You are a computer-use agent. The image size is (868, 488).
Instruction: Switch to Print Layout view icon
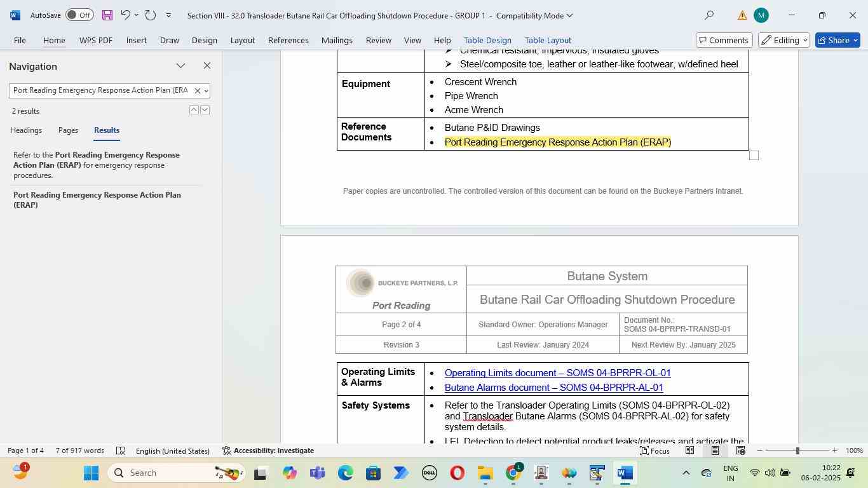(715, 451)
